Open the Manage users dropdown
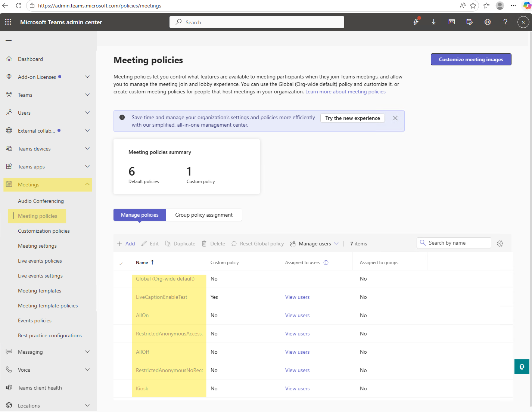Viewport: 532px width, 412px height. point(314,244)
